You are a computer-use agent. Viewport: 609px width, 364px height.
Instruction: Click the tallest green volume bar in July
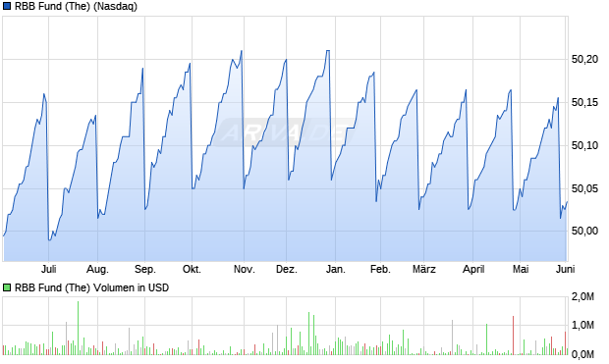(x=78, y=328)
